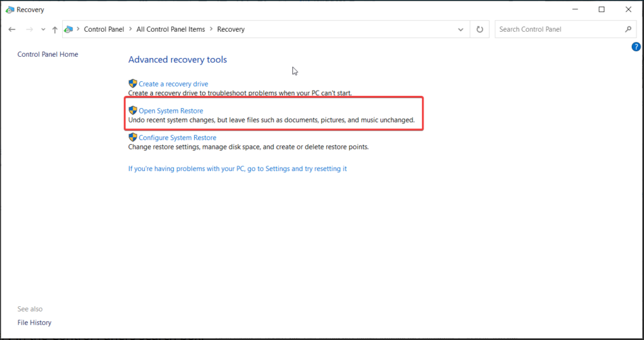This screenshot has height=340, width=644.
Task: Select All Control Panel Items breadcrumb
Action: pos(171,29)
